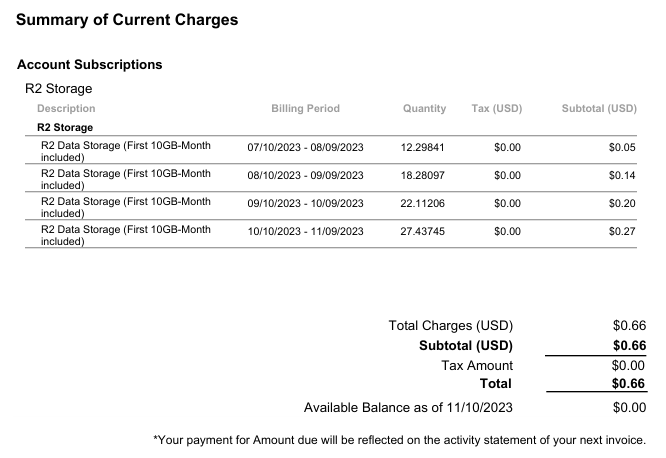The image size is (666, 458).
Task: Select the quantity value 27.43745
Action: point(423,231)
